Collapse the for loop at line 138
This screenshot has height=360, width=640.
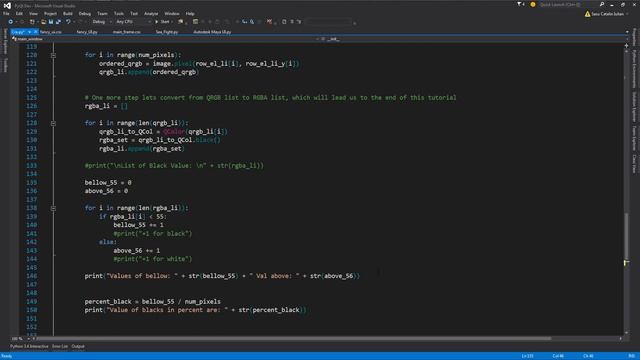[x=53, y=208]
